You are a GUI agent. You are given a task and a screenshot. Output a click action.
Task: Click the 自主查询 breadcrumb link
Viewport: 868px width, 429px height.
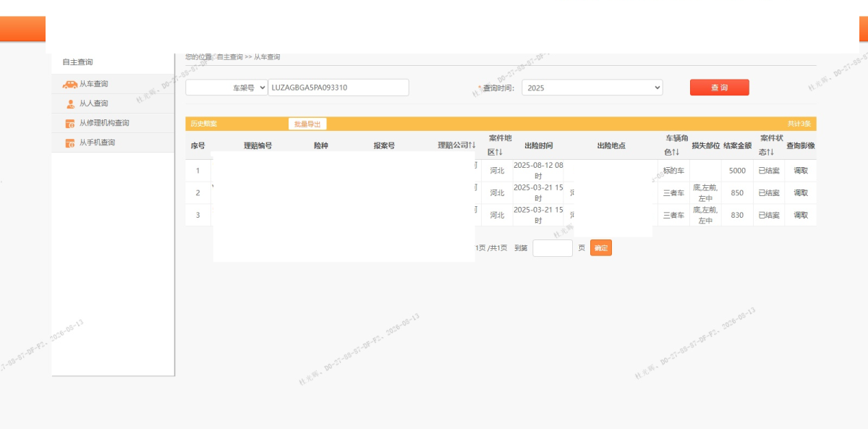(x=230, y=56)
